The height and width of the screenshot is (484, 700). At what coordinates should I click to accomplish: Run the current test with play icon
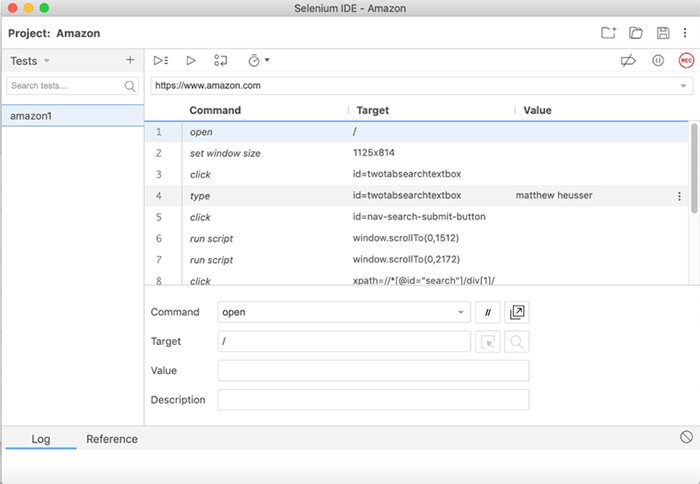tap(191, 61)
